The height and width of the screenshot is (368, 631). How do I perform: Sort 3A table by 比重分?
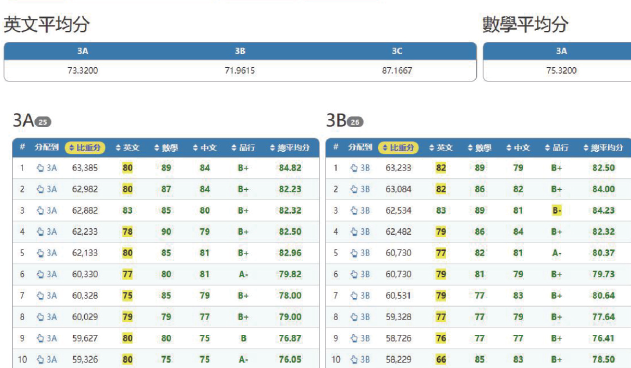tap(85, 148)
